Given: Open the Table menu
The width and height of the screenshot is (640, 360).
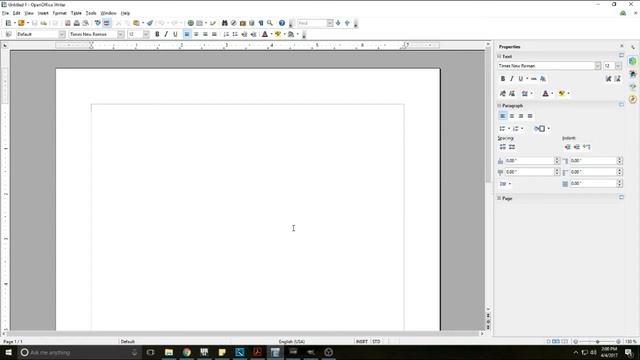Looking at the screenshot, I should (76, 13).
